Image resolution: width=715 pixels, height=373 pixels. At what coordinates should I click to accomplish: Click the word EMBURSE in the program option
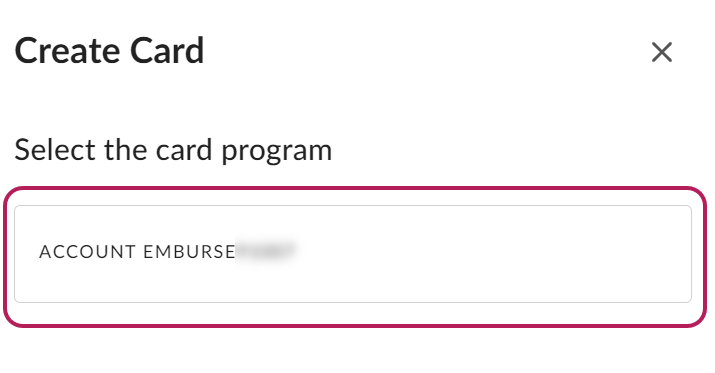[x=189, y=252]
